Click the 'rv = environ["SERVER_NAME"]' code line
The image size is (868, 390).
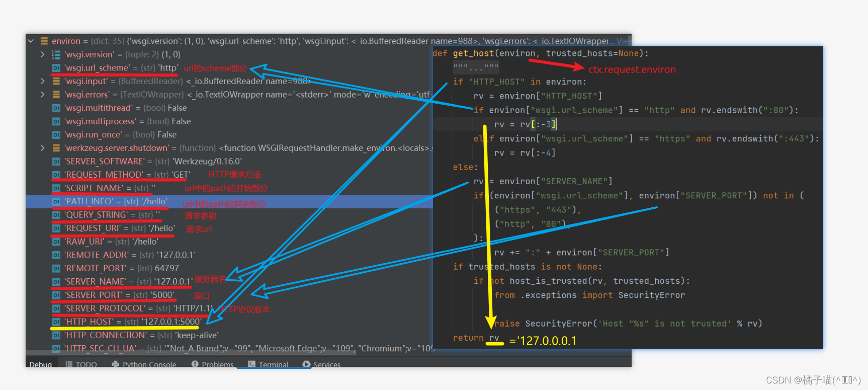point(543,181)
